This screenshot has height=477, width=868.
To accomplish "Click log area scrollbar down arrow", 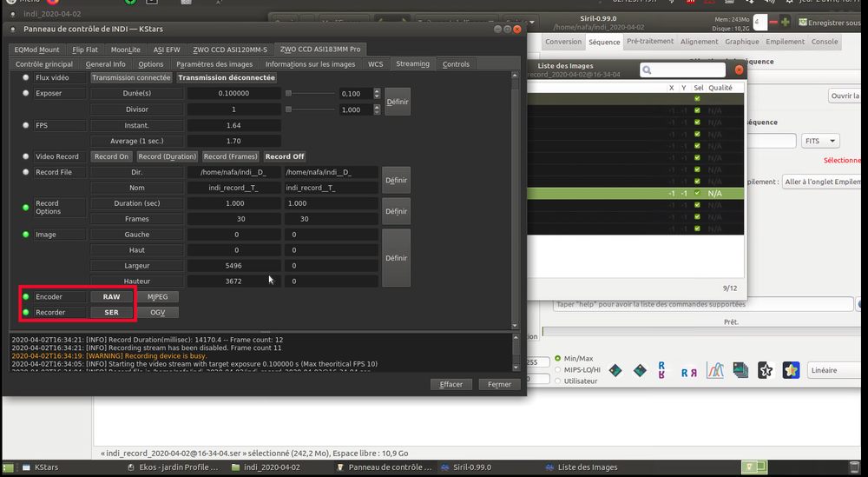I will pos(516,368).
